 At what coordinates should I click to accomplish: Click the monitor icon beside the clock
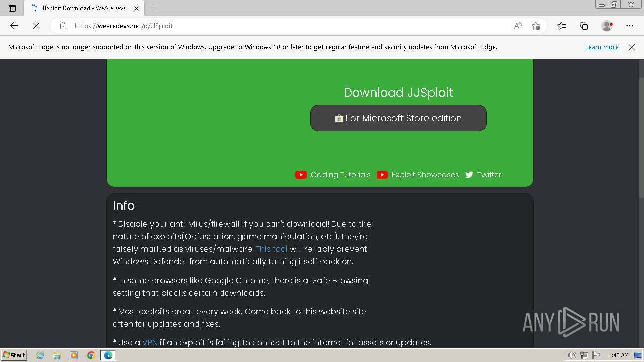(x=638, y=355)
